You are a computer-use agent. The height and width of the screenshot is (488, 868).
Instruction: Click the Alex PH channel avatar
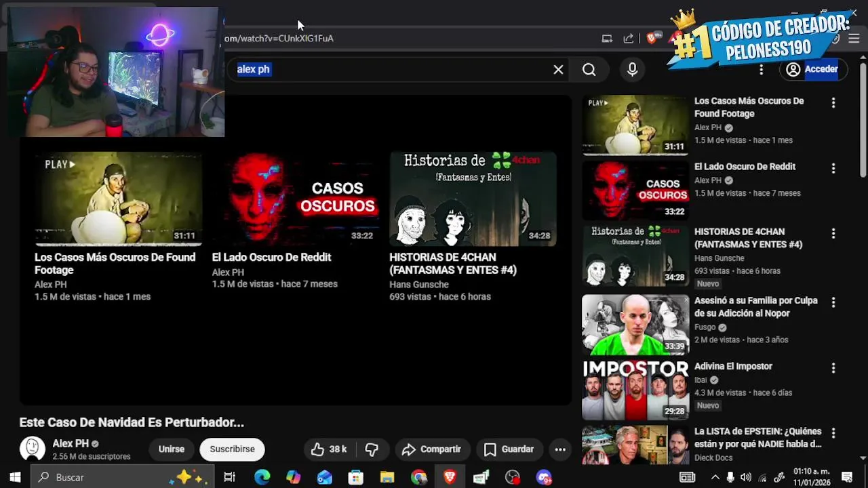point(32,449)
